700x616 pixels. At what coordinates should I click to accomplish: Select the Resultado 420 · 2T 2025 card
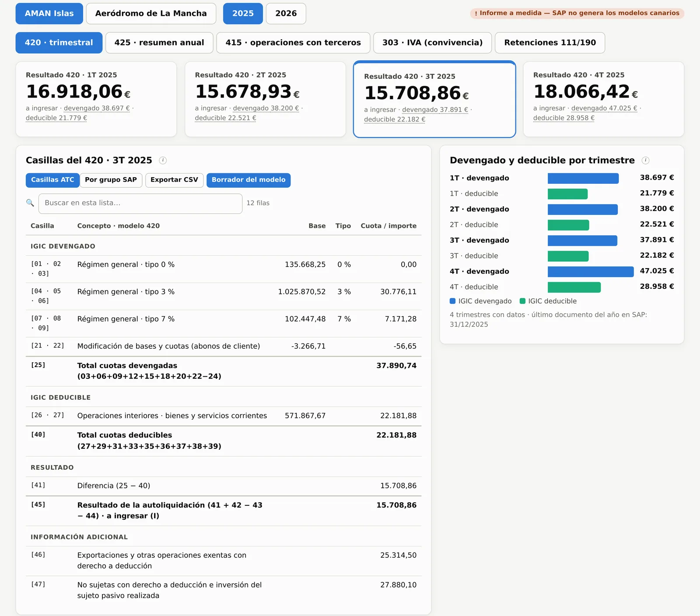(266, 99)
